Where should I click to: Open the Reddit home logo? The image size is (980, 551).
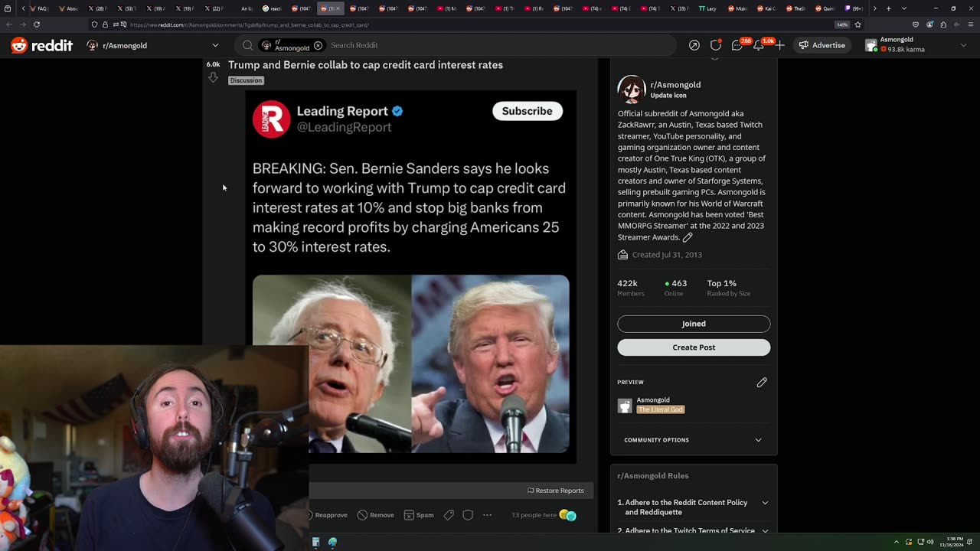point(42,45)
